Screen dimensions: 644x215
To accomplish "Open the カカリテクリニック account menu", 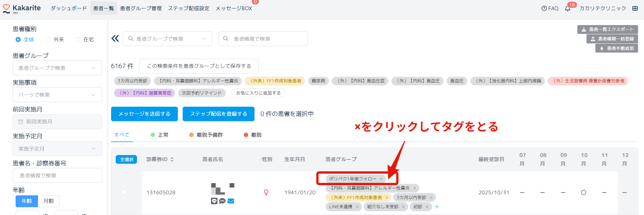I will click(x=603, y=8).
